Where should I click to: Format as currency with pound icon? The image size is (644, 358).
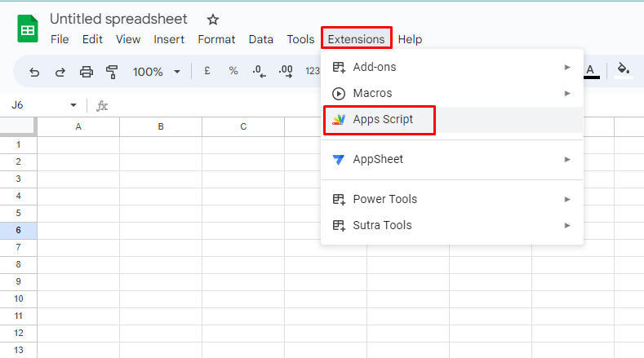tap(207, 71)
